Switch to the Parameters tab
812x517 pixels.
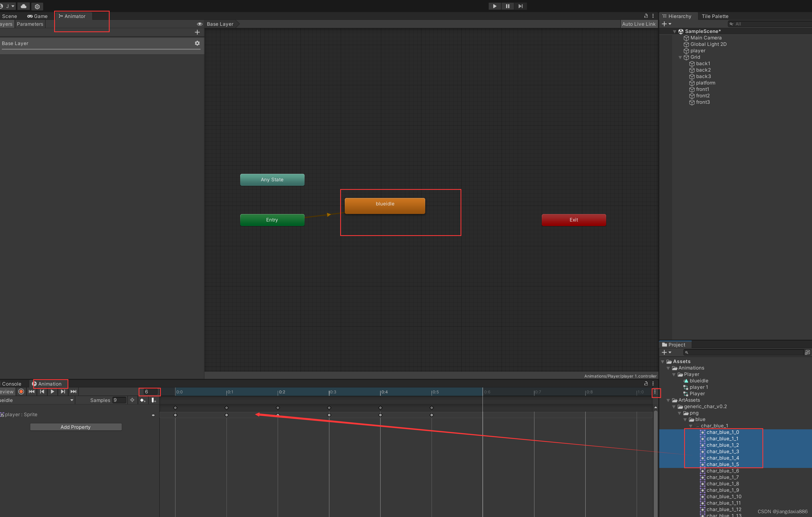(x=30, y=24)
